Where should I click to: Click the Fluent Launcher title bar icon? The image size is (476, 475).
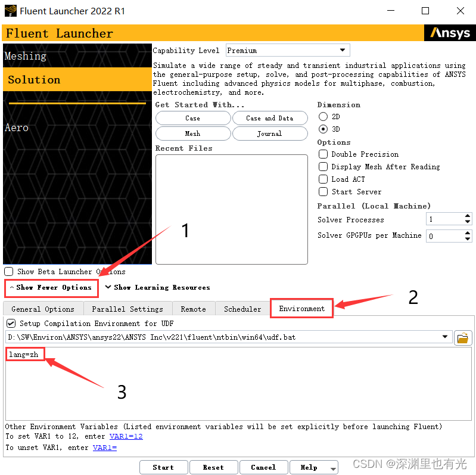click(10, 11)
